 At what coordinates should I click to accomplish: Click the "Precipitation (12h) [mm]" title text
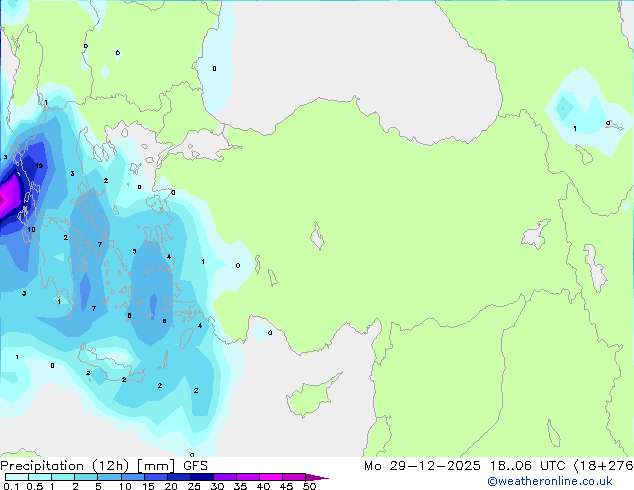tap(87, 466)
